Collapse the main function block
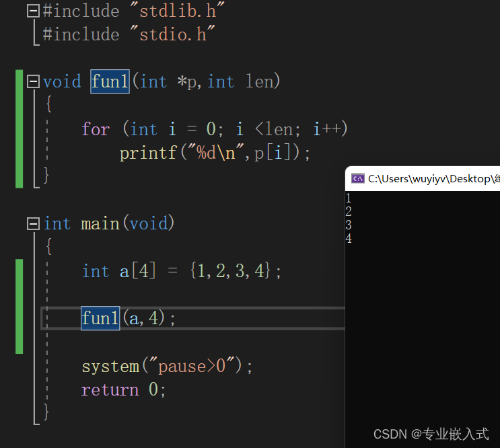Screen dimensions: 500x448 33,223
